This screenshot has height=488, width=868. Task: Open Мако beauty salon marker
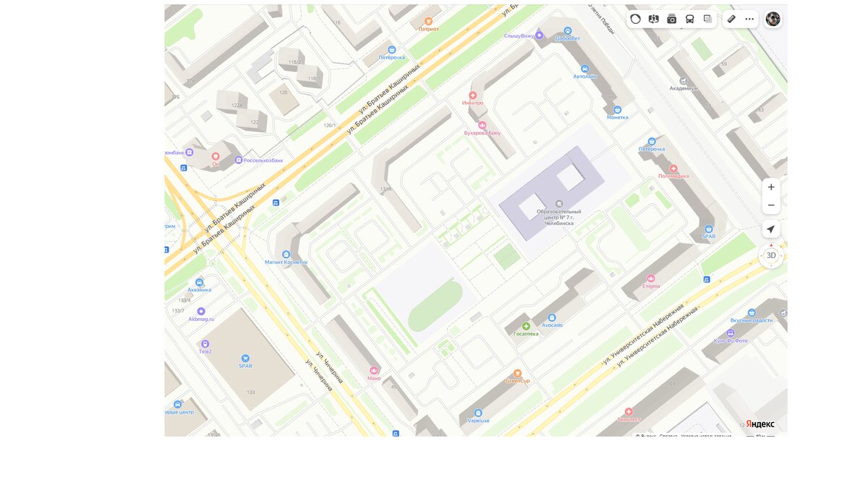[374, 371]
